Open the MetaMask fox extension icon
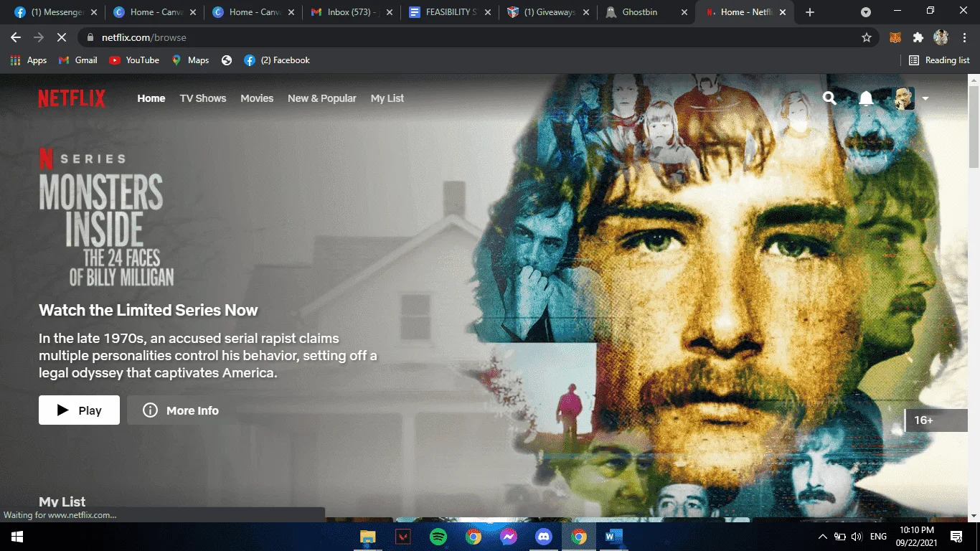The width and height of the screenshot is (980, 551). click(895, 37)
